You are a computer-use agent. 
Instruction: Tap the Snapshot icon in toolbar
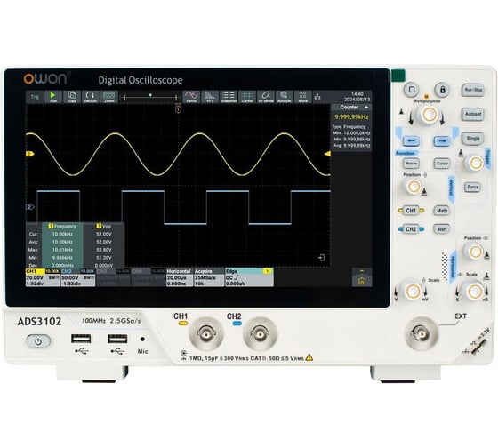(x=229, y=97)
